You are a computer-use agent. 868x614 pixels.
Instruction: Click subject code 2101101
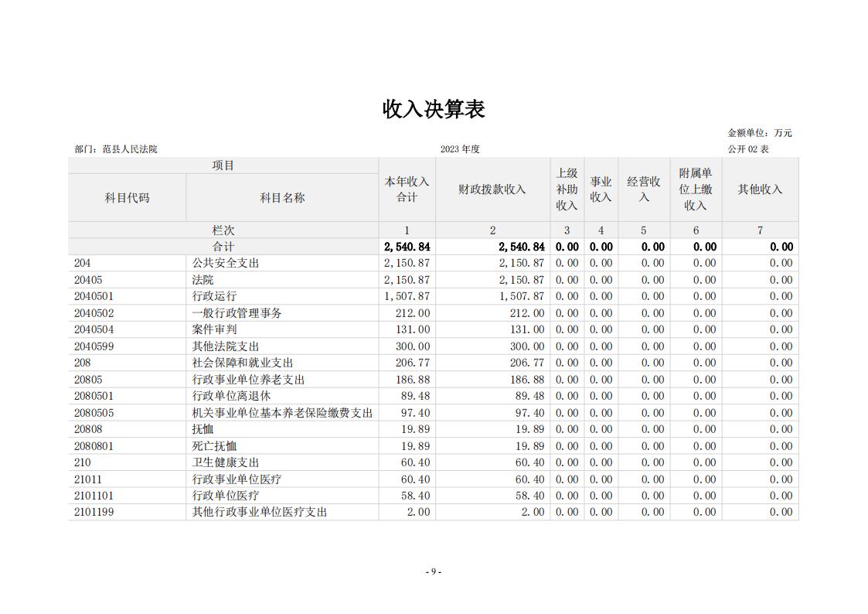pos(94,496)
